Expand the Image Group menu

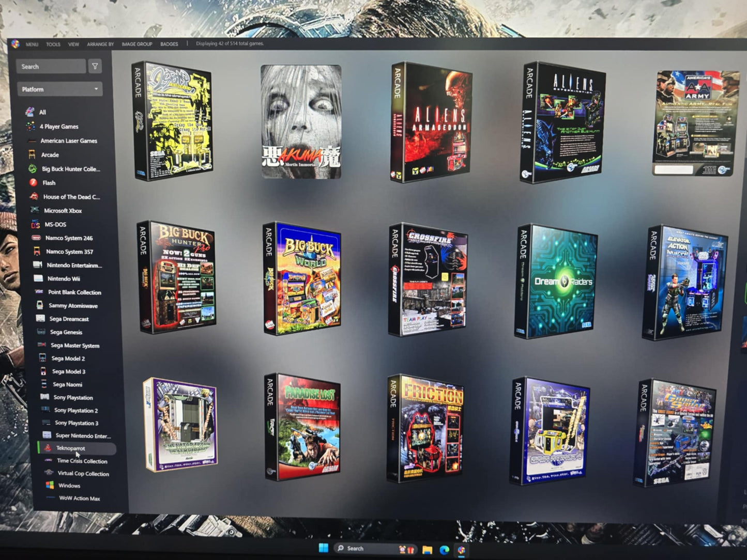click(137, 44)
